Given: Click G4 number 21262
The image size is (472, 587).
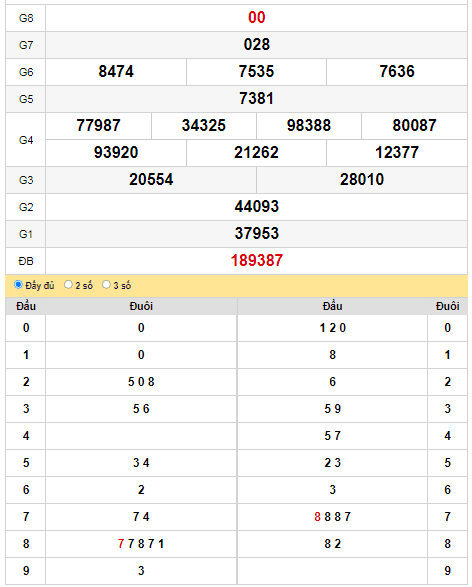Looking at the screenshot, I should click(256, 152).
